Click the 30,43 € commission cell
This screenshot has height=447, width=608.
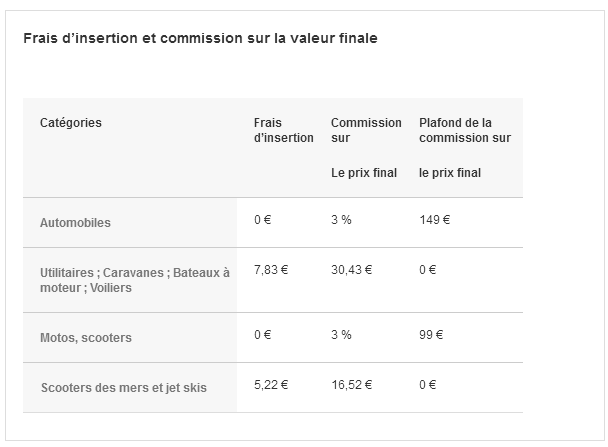(351, 270)
